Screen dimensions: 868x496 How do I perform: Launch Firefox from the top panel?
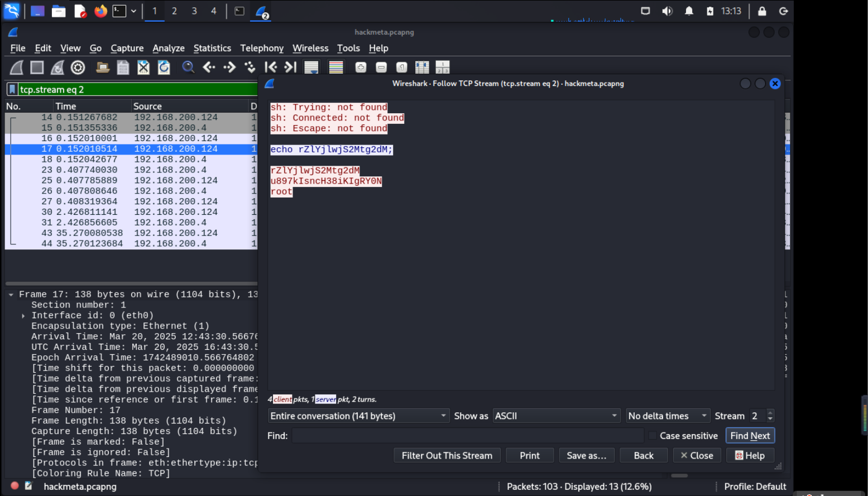100,11
